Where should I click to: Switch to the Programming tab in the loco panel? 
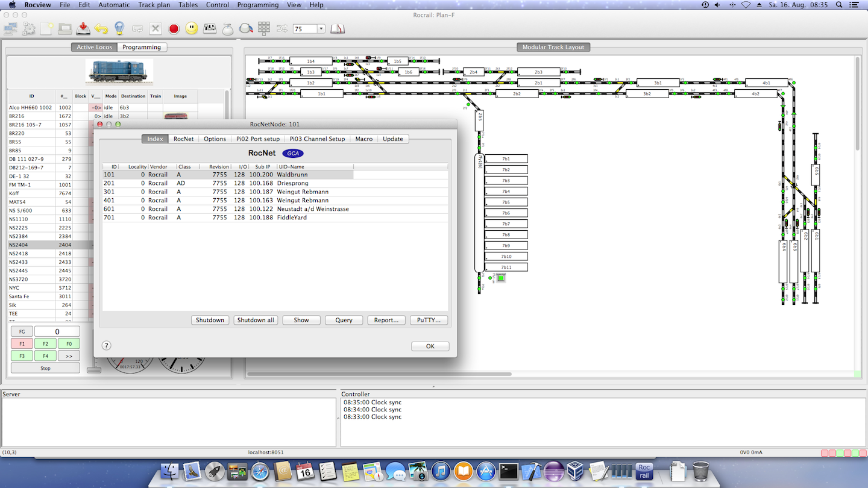pyautogui.click(x=142, y=47)
